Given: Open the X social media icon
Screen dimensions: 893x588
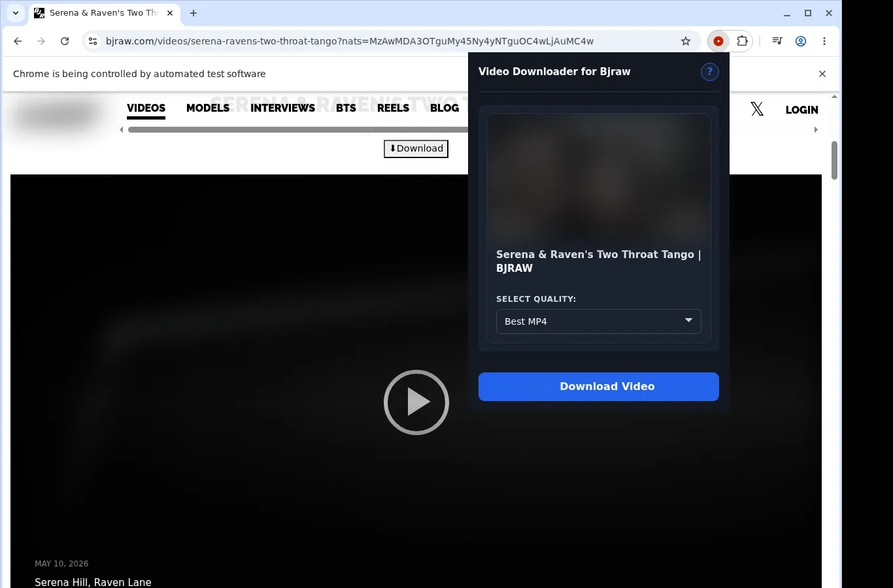Looking at the screenshot, I should [x=757, y=109].
